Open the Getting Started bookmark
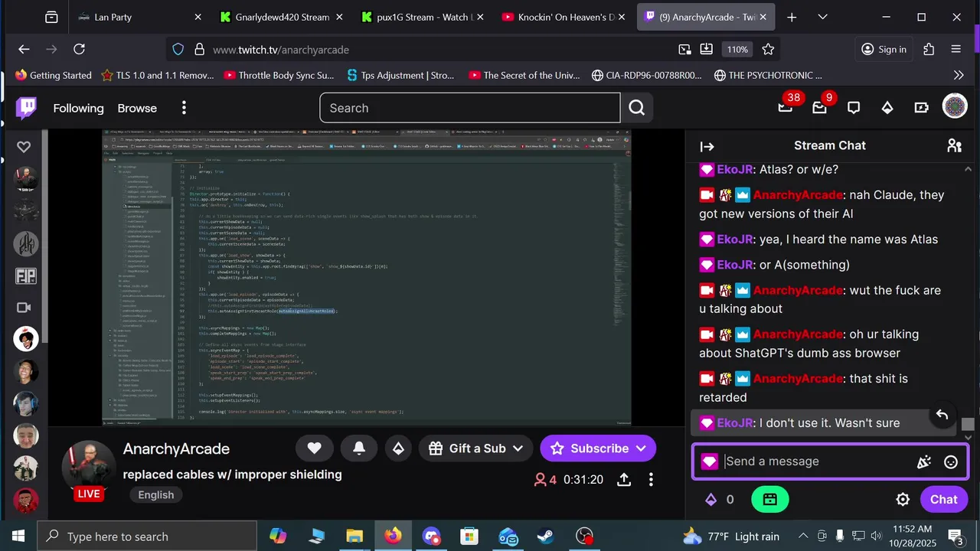This screenshot has height=551, width=980. pos(53,75)
